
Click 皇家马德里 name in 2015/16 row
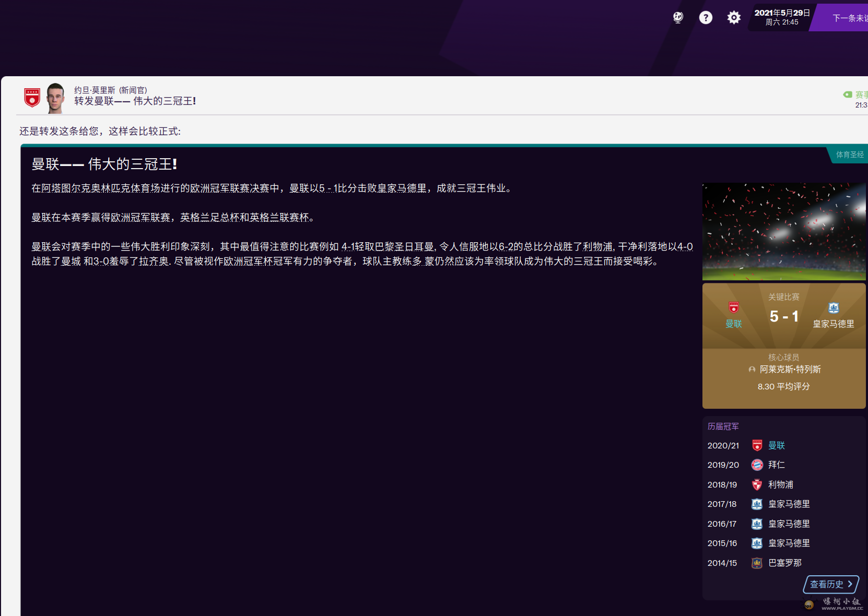pyautogui.click(x=789, y=543)
